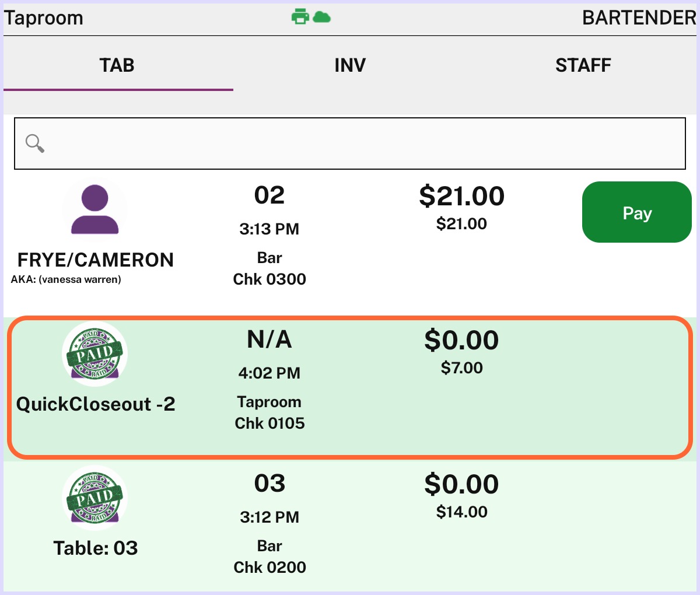Click AKA vanessa warren alias text
Screen dimensions: 700x595
point(66,279)
